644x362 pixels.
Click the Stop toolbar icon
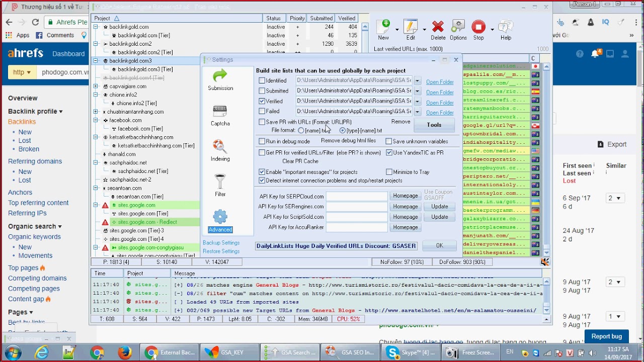point(478,30)
